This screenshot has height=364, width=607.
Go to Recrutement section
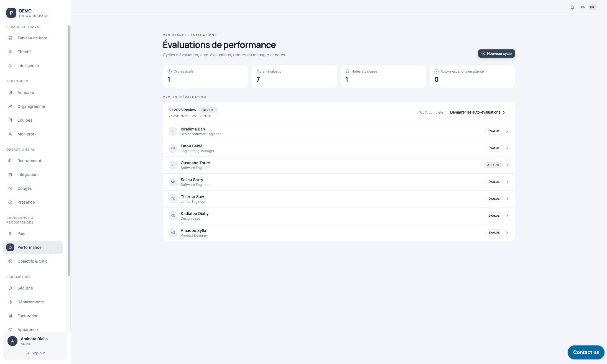point(33,161)
